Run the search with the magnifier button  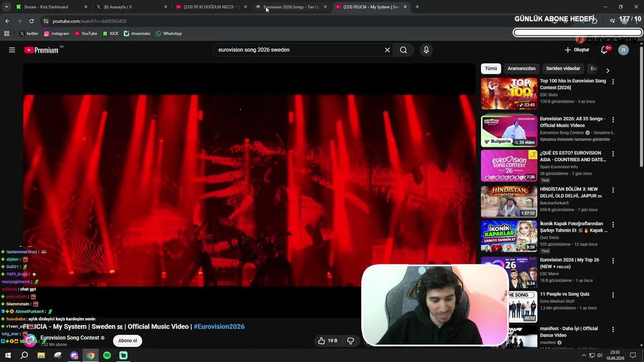(x=404, y=50)
